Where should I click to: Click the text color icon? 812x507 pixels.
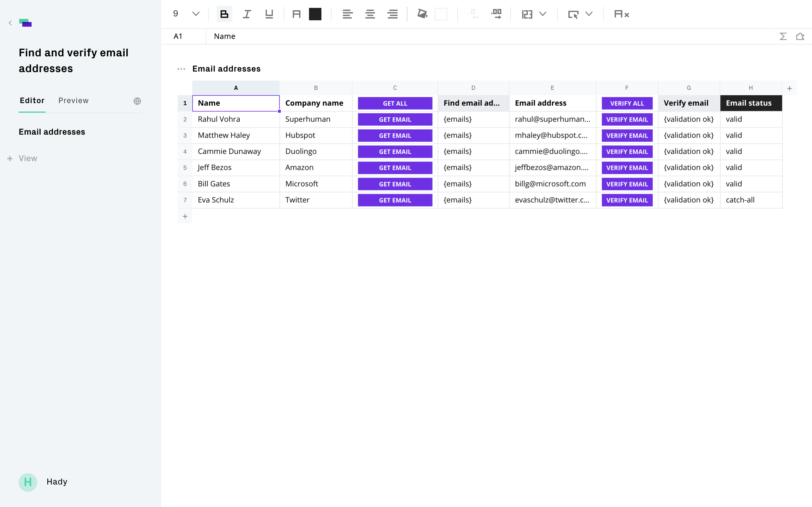(x=296, y=14)
